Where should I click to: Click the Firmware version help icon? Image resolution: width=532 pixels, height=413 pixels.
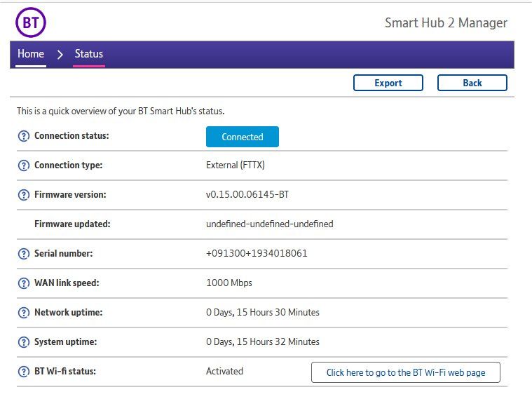[x=23, y=195]
